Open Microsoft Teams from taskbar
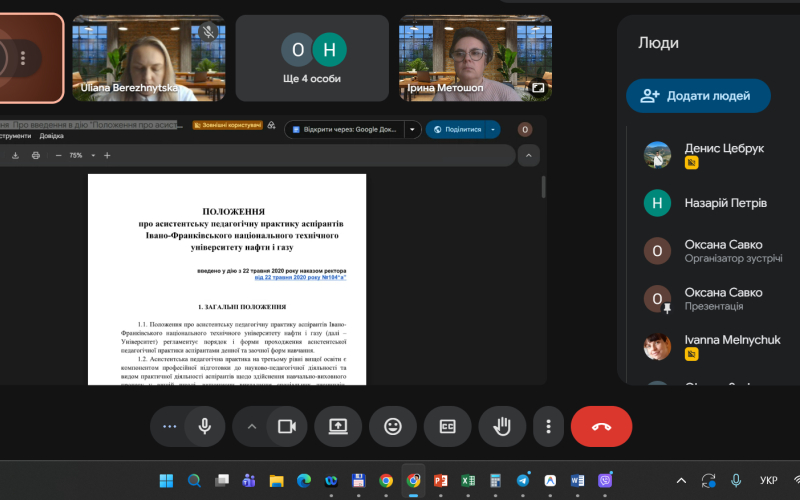The width and height of the screenshot is (800, 500). click(x=249, y=481)
